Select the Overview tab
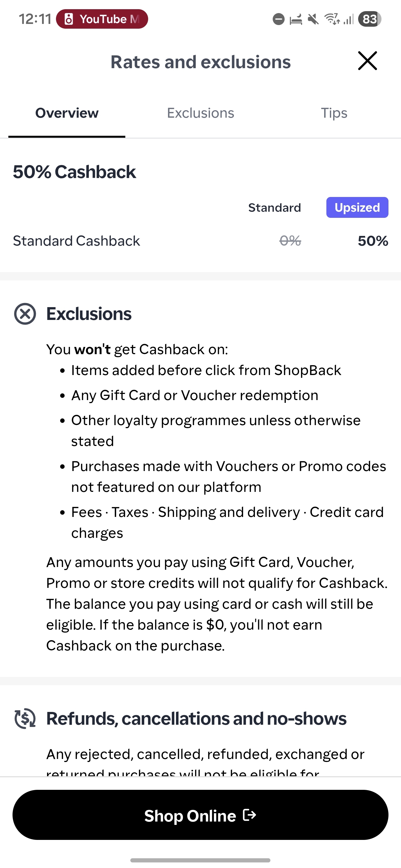401x868 pixels. [67, 113]
